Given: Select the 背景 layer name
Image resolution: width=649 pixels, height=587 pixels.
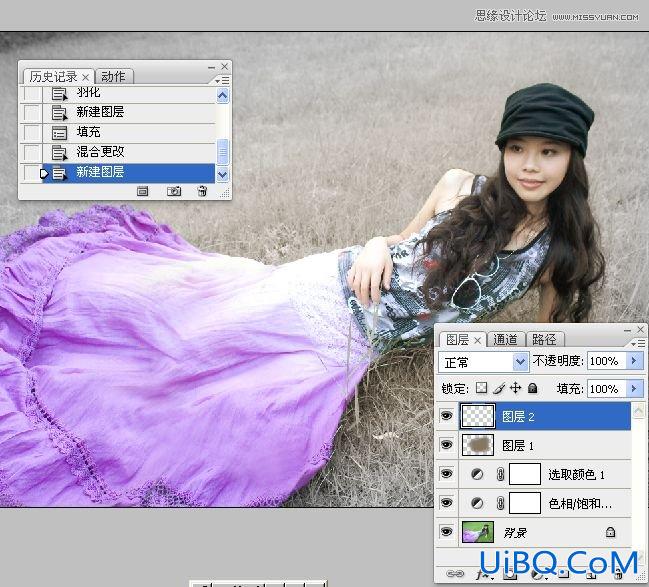Looking at the screenshot, I should (x=515, y=532).
